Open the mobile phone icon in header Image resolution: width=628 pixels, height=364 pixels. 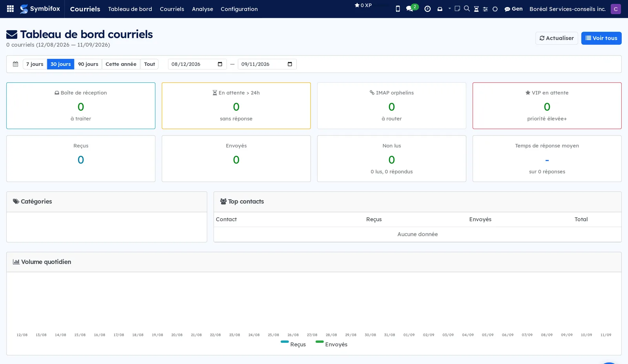tap(398, 9)
